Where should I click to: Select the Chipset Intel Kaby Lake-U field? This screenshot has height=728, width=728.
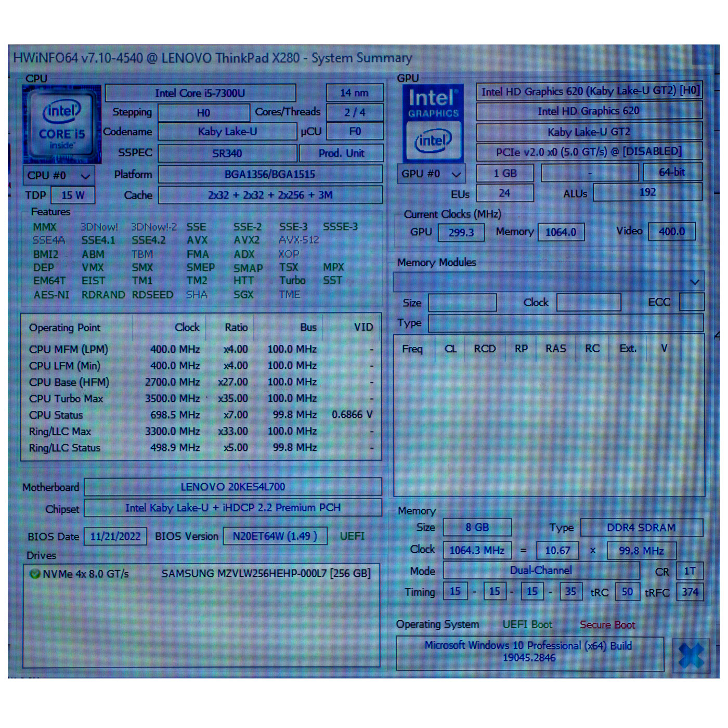tap(233, 508)
